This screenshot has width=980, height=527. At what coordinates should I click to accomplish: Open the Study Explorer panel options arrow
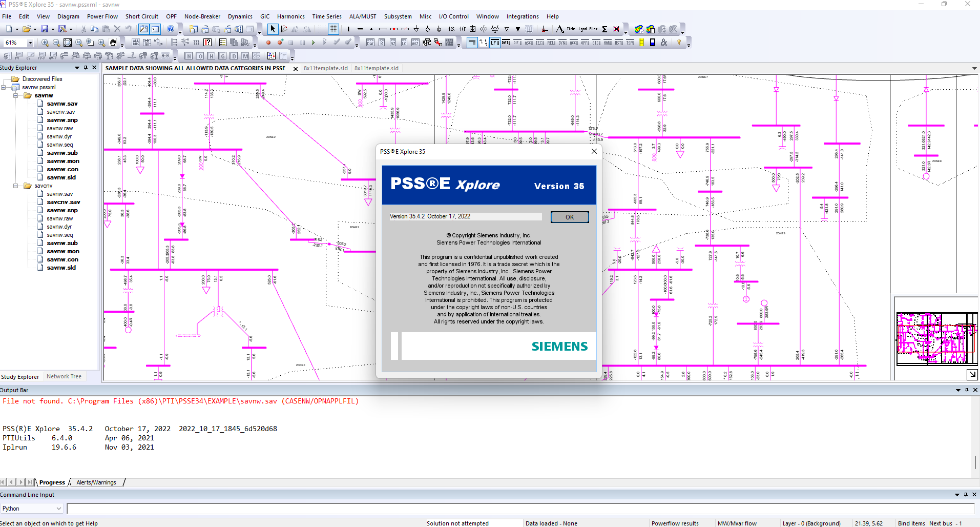point(77,68)
